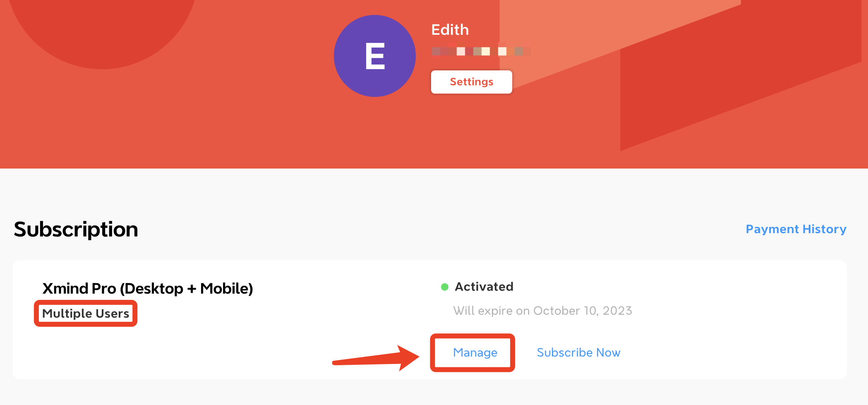Click the Xmind Pro (Desktop + Mobile) title

pos(148,288)
